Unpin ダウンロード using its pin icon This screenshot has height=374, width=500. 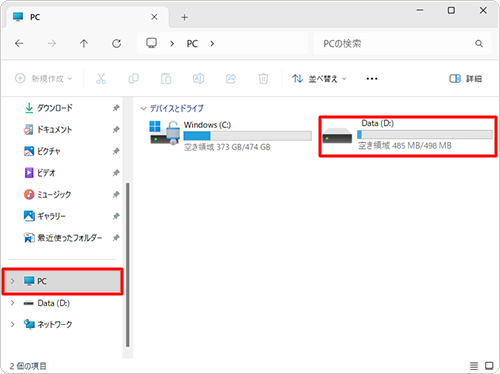116,108
